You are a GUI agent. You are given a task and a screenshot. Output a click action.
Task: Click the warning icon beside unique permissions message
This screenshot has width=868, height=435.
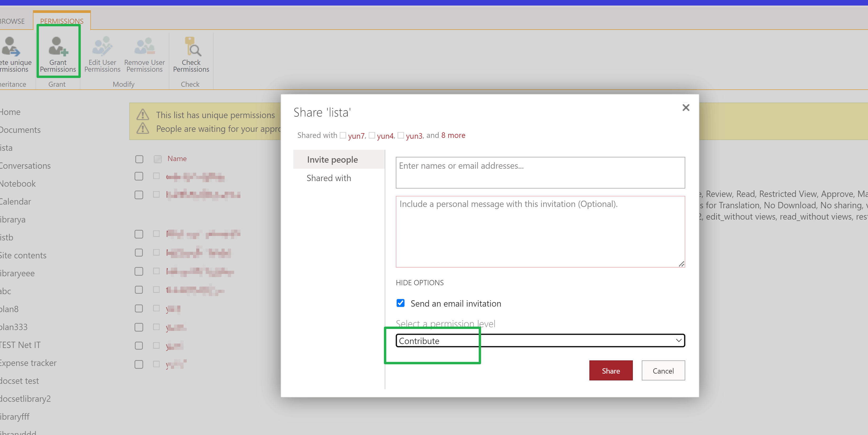(x=142, y=115)
